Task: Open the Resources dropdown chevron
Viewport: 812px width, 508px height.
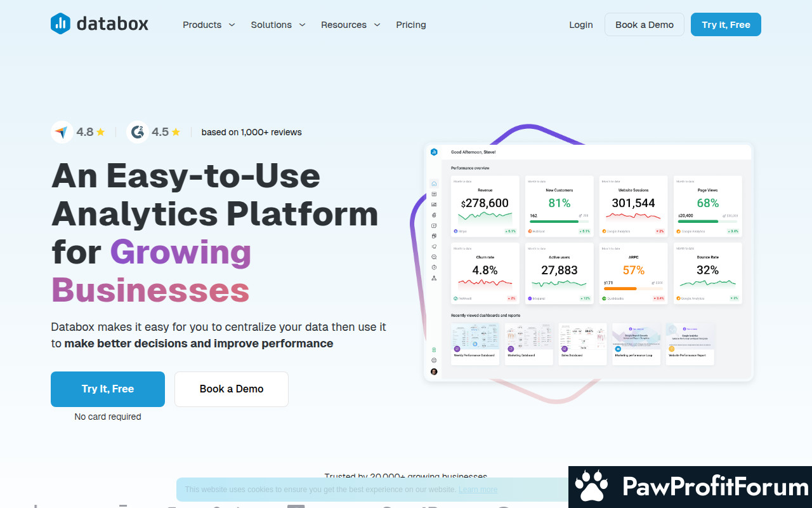Action: click(x=377, y=25)
